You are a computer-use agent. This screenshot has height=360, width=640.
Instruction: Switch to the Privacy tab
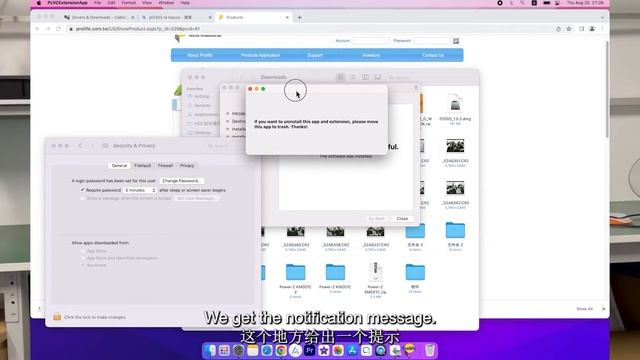(x=187, y=166)
